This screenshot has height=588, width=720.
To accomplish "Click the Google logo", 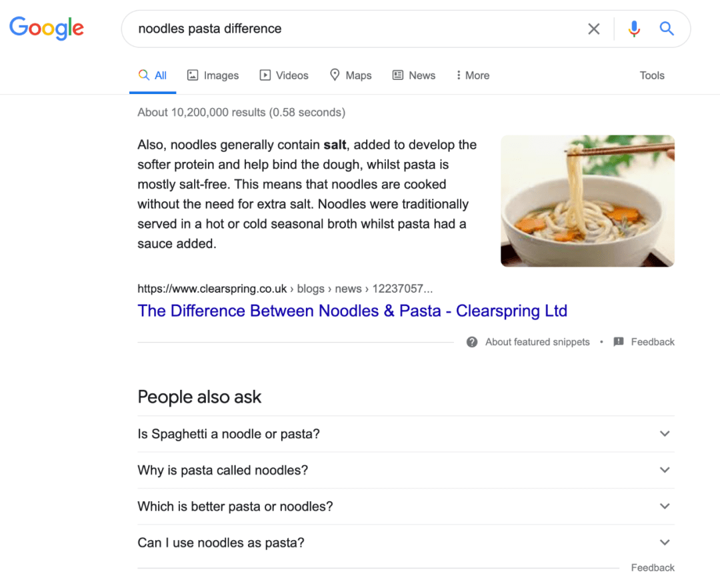I will pyautogui.click(x=47, y=29).
